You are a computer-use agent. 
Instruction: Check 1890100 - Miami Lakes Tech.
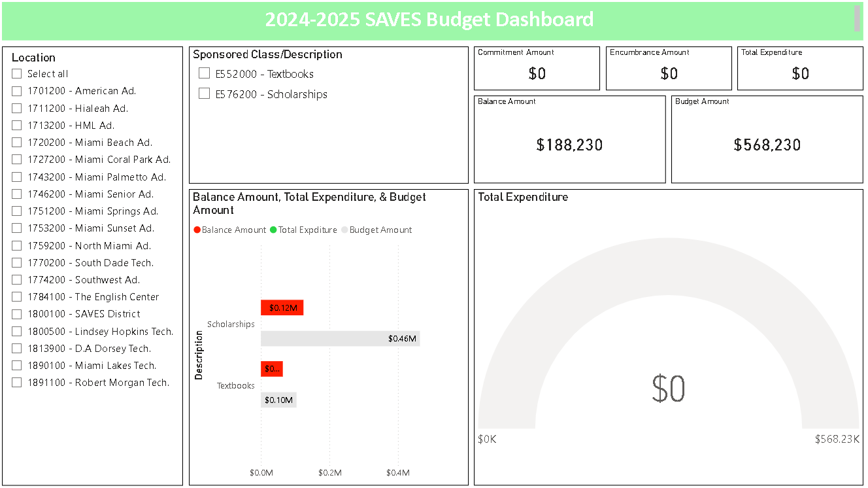pos(17,366)
